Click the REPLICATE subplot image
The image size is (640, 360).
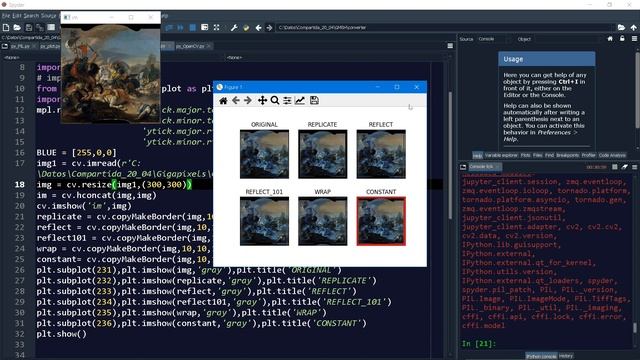pos(322,154)
